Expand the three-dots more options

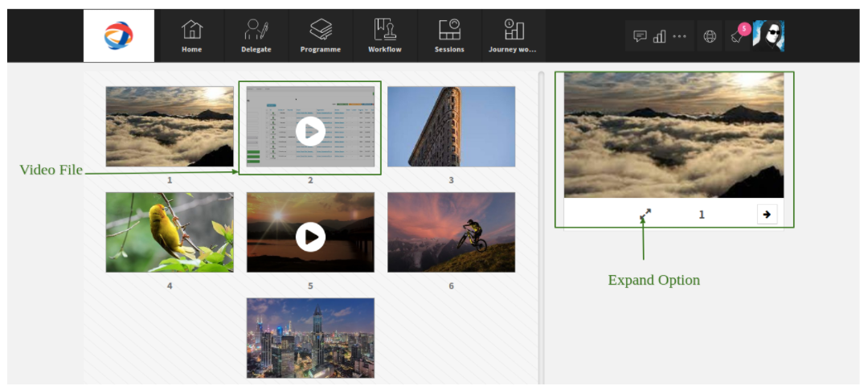point(679,36)
